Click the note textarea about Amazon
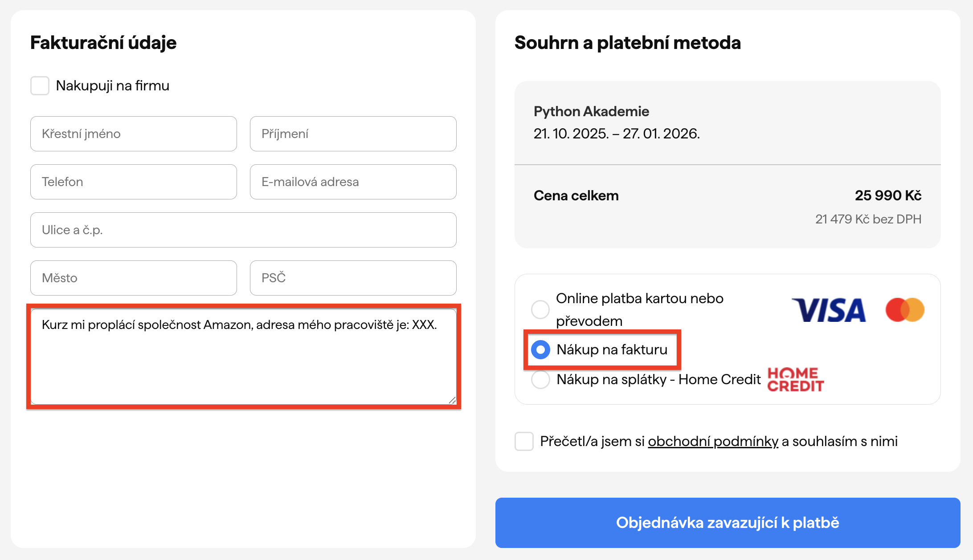Viewport: 973px width, 560px height. click(243, 357)
